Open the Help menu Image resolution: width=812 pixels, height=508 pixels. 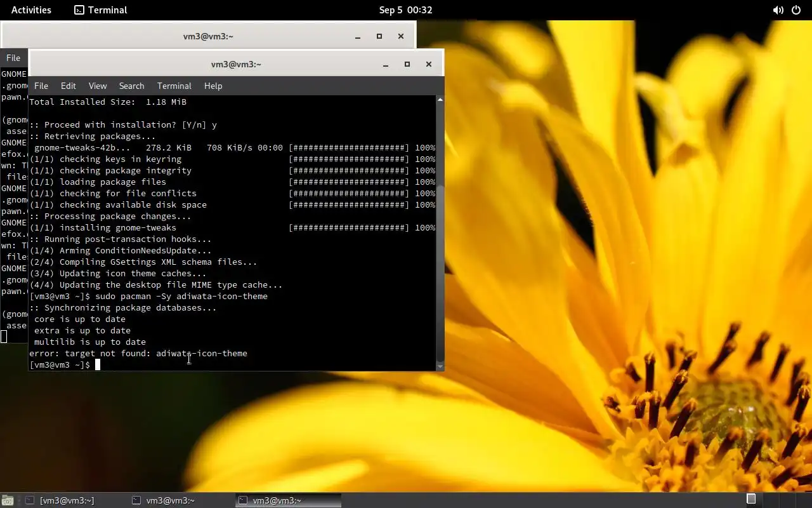click(213, 86)
